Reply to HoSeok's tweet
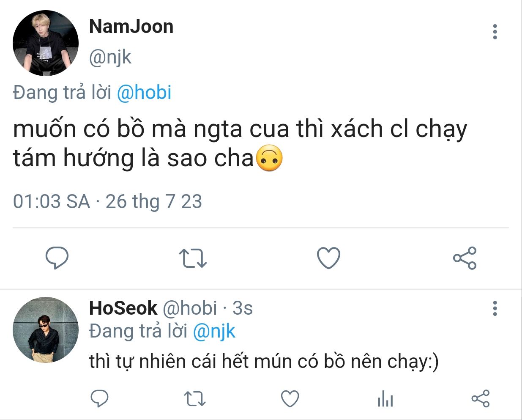 [100, 398]
